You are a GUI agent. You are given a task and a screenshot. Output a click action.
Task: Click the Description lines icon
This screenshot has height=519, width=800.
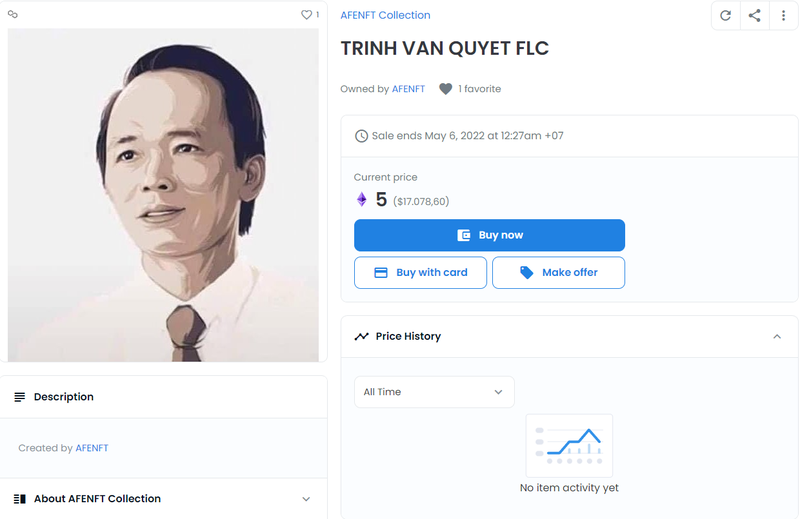pos(20,397)
